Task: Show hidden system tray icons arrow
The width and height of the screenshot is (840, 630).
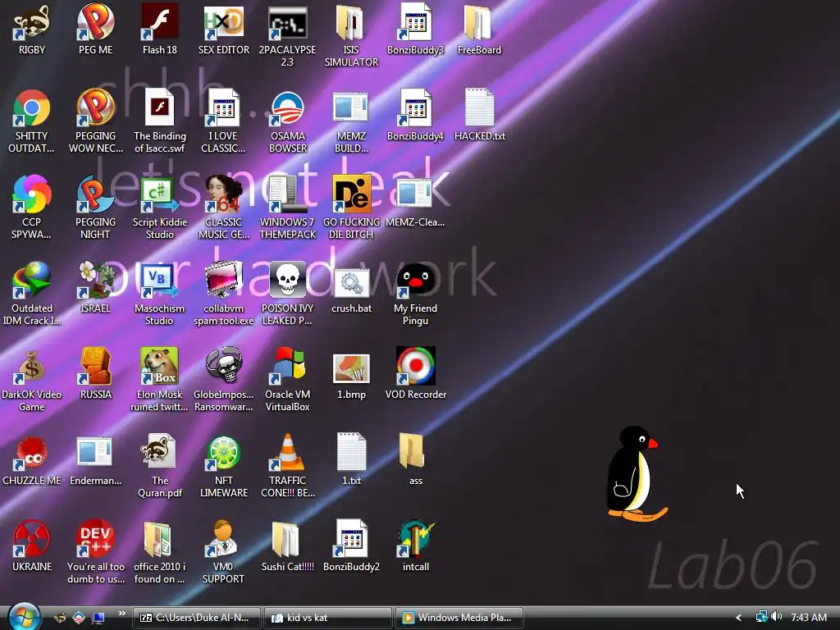Action: [x=739, y=618]
